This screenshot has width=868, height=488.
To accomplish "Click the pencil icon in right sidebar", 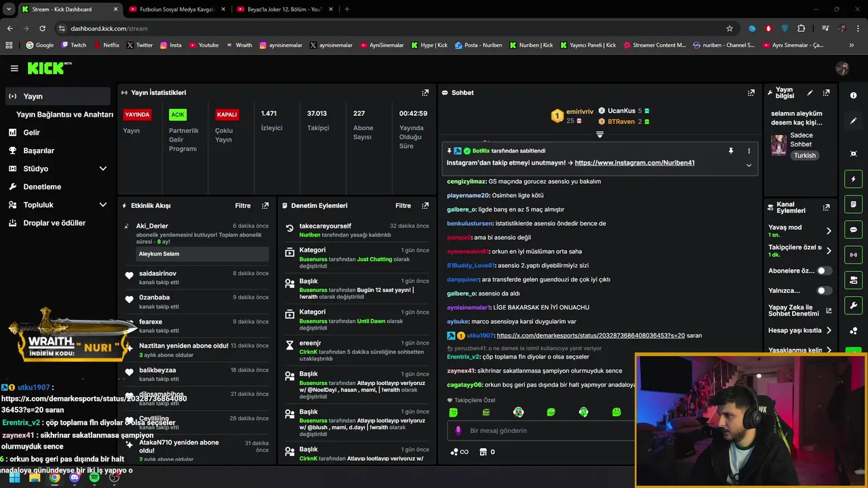I will (x=853, y=121).
